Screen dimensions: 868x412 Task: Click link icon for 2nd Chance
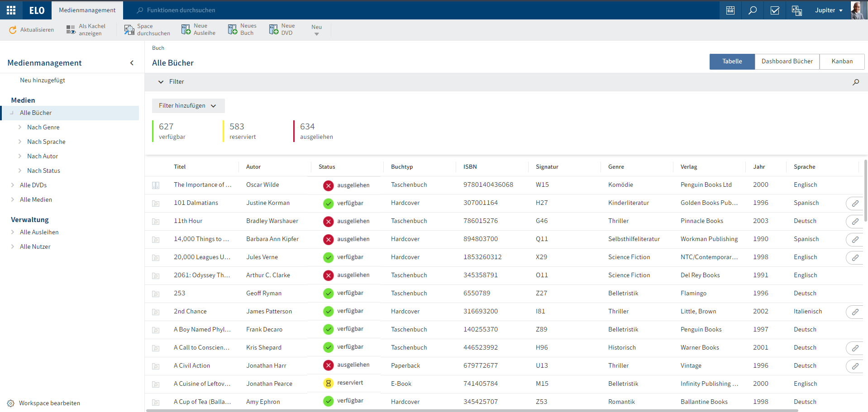(855, 312)
